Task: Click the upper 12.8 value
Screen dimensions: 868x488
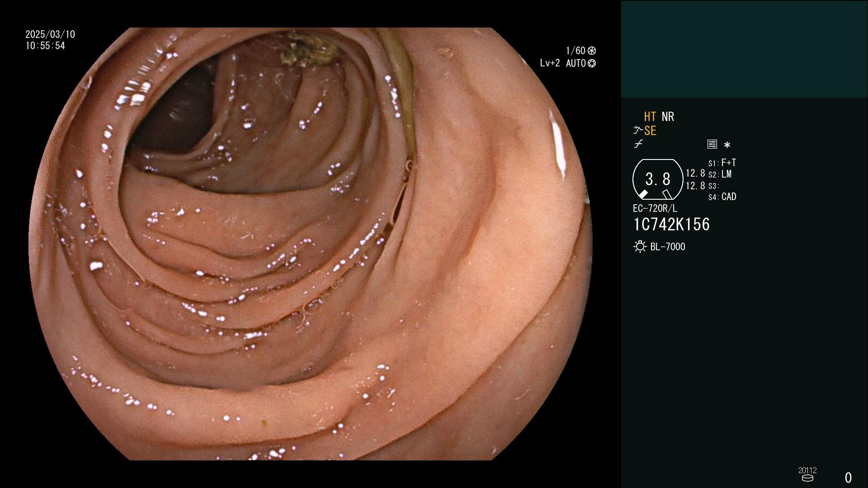Action: click(x=695, y=173)
